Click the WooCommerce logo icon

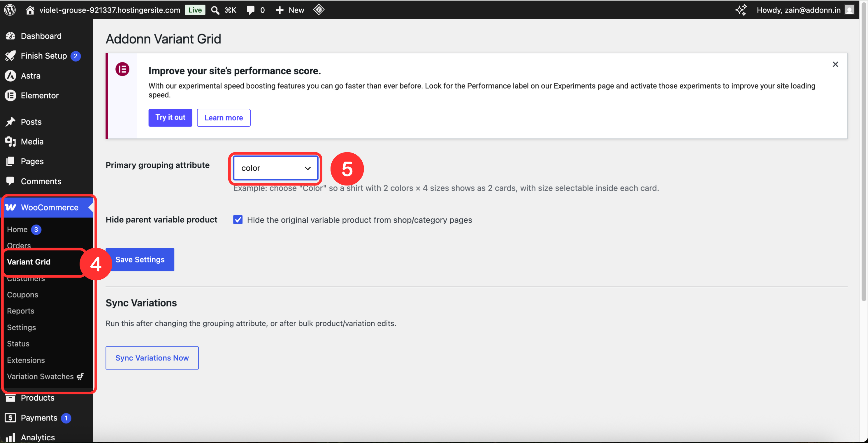10,207
